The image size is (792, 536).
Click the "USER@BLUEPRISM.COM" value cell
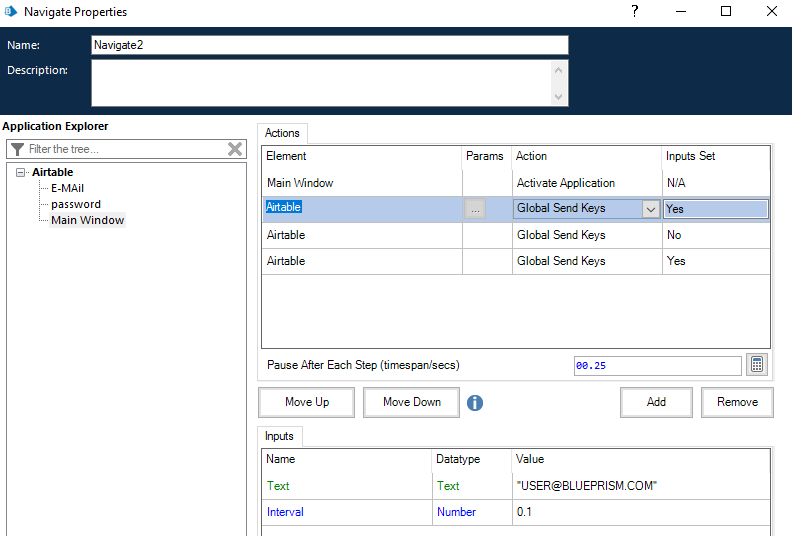tap(641, 486)
